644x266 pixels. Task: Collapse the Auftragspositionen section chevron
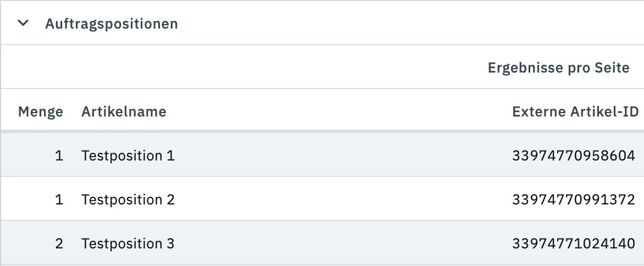tap(23, 24)
